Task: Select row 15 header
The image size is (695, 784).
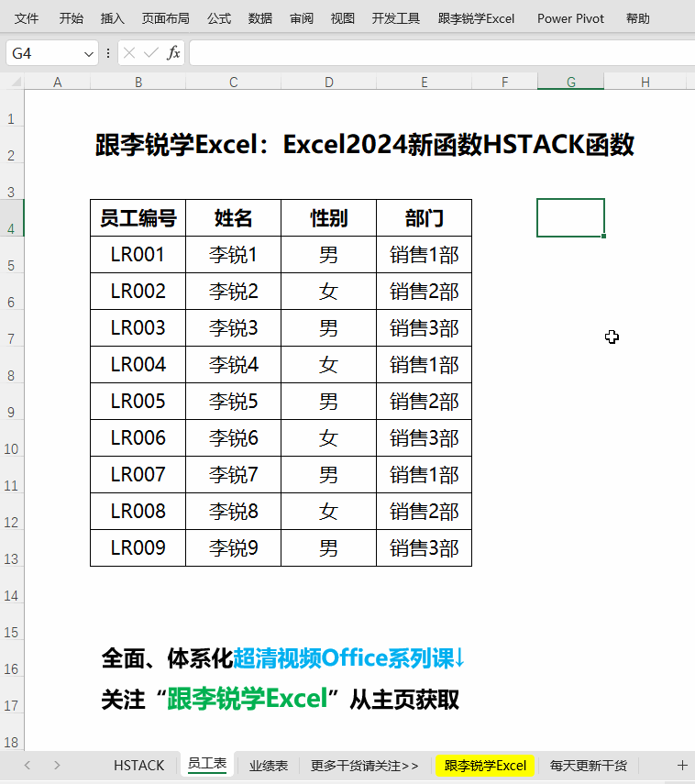Action: (12, 622)
